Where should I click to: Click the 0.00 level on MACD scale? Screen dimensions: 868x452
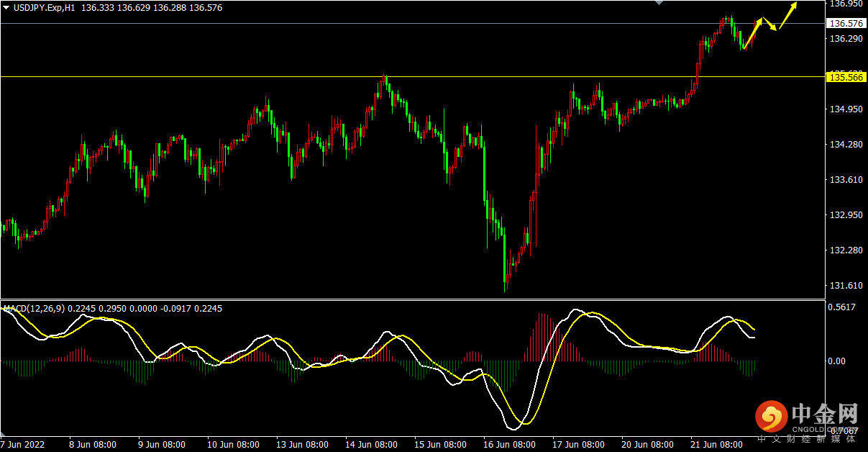click(836, 361)
